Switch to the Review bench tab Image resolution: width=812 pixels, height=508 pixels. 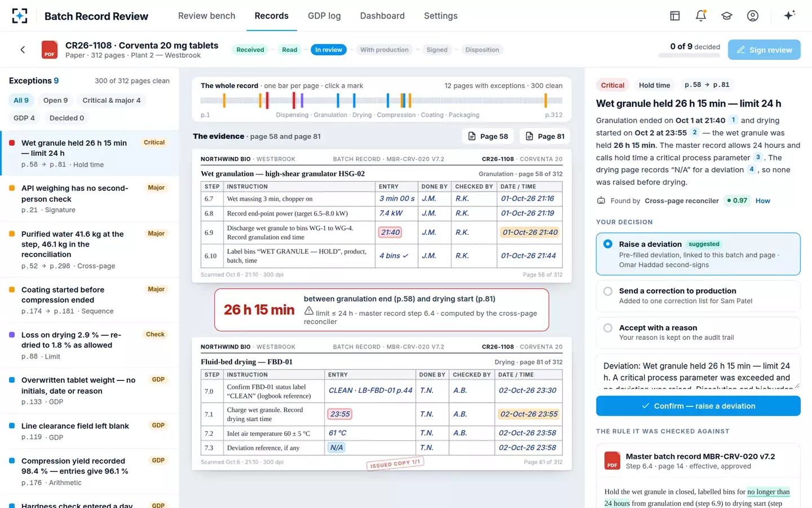(x=206, y=16)
